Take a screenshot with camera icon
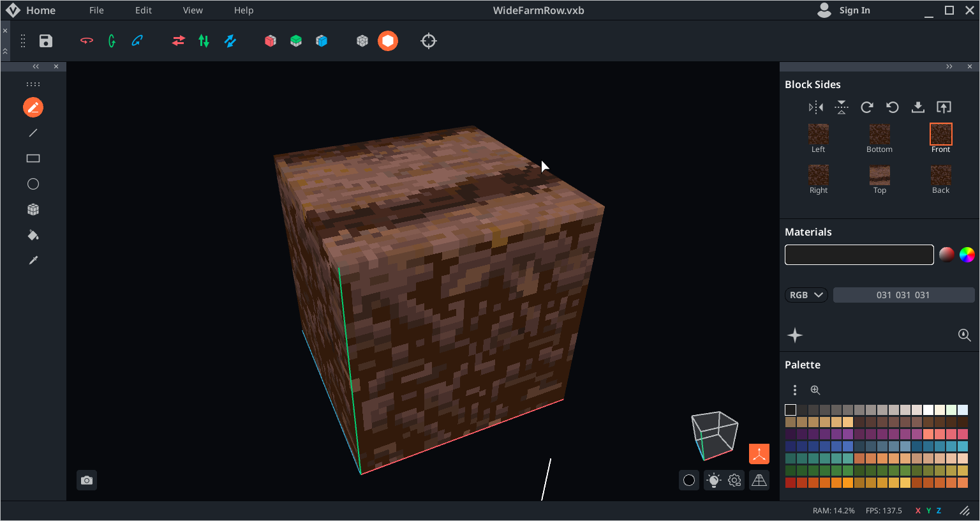The image size is (980, 521). 87,480
